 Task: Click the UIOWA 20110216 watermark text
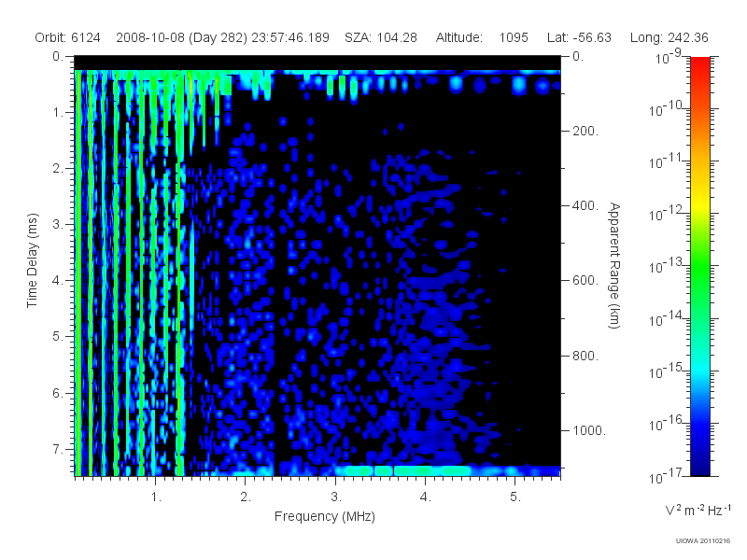pos(703,541)
